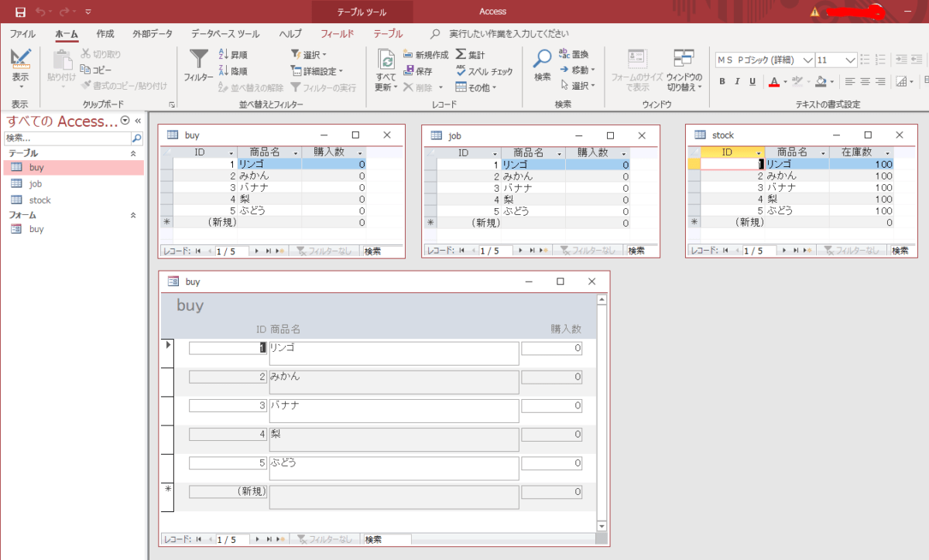Click background fill color bucket
Viewport: 929px width, 560px height.
(x=821, y=81)
